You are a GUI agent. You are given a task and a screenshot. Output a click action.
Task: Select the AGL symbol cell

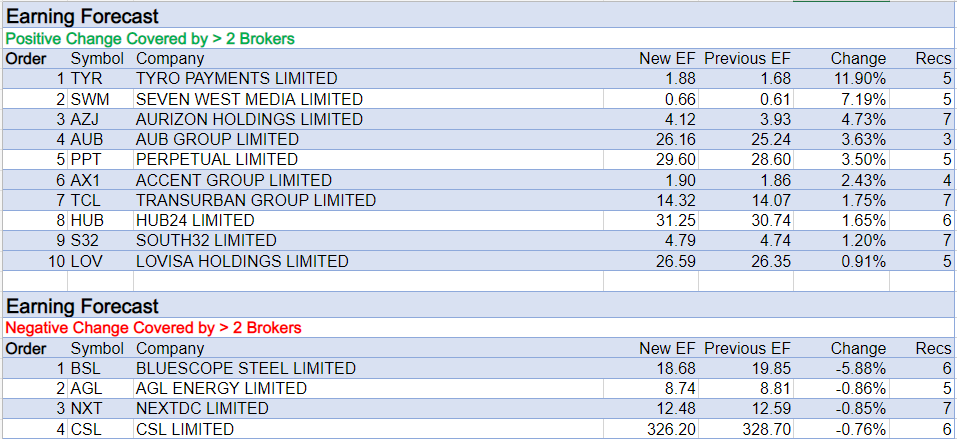tap(88, 388)
